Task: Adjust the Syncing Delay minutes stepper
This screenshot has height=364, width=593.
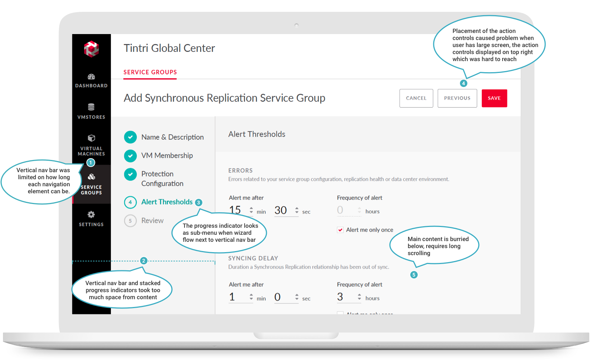Action: 251,297
